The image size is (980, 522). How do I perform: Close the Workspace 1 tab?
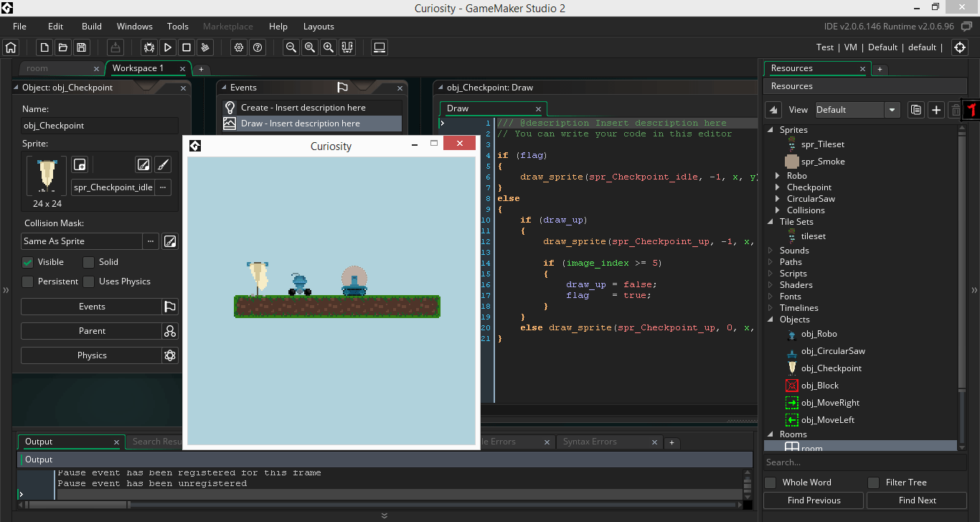tap(183, 69)
